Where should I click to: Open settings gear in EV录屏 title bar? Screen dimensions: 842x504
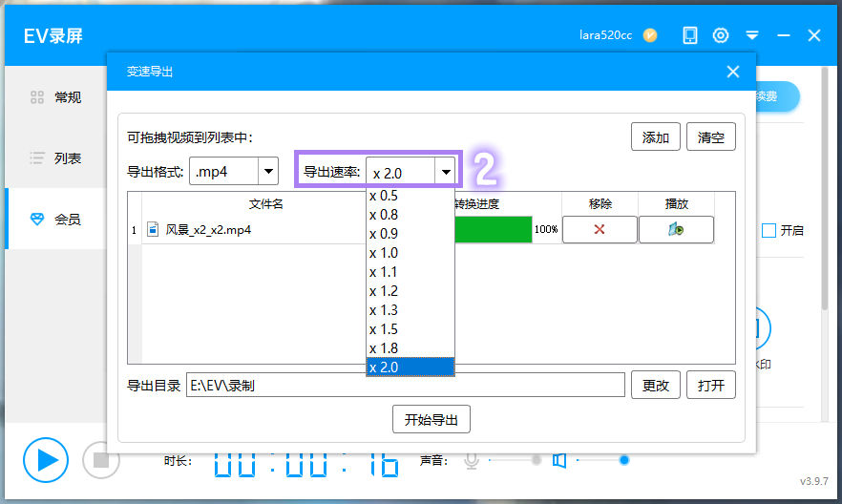coord(721,35)
